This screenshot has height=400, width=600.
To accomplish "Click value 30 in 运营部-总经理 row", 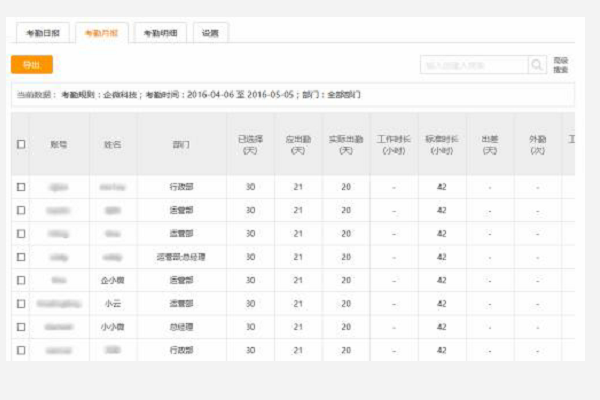I will tap(250, 257).
